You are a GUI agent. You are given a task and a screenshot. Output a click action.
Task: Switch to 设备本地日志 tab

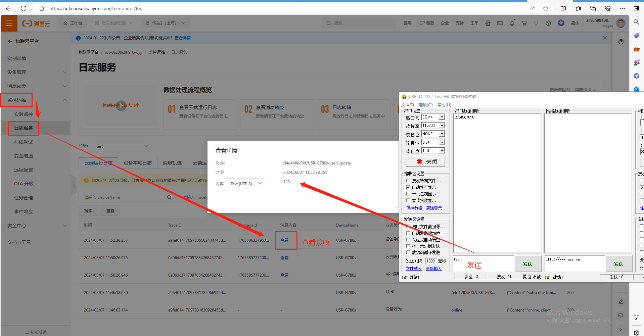[137, 163]
